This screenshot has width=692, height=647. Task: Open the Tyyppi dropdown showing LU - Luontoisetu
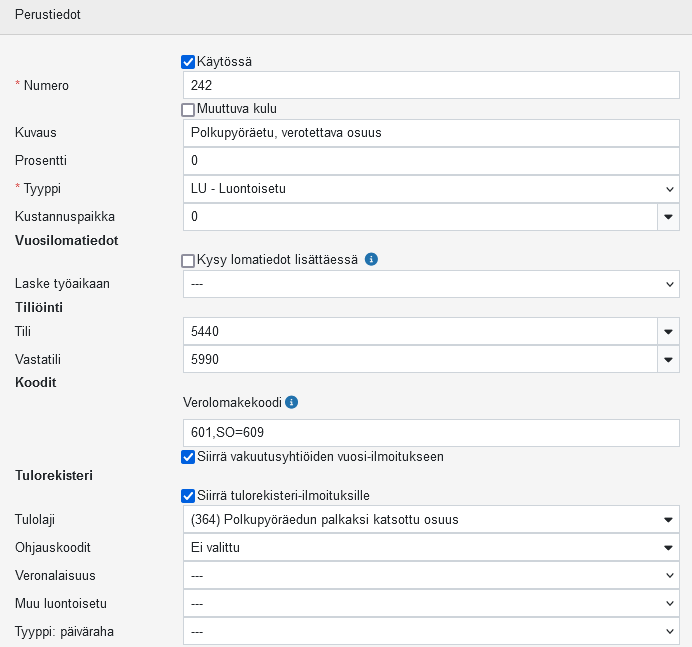[x=431, y=188]
